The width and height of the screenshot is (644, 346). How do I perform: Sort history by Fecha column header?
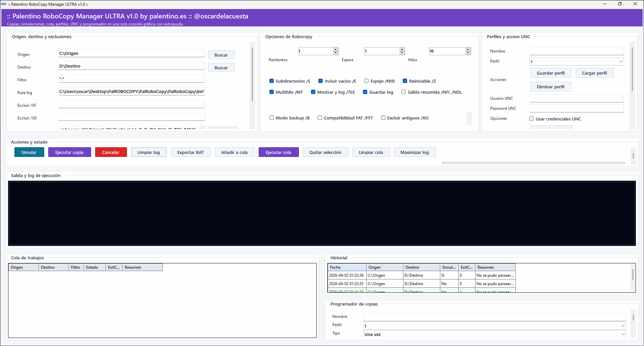[x=346, y=267]
